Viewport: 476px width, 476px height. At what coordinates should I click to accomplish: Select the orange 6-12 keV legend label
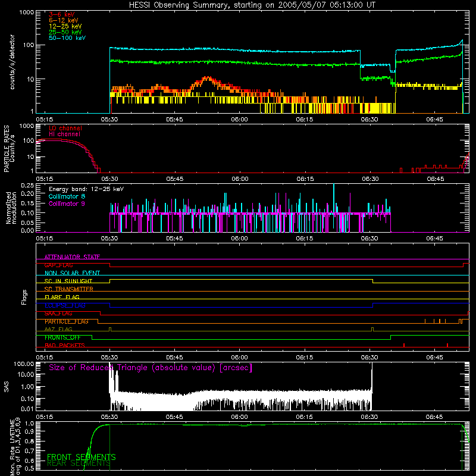pos(63,20)
